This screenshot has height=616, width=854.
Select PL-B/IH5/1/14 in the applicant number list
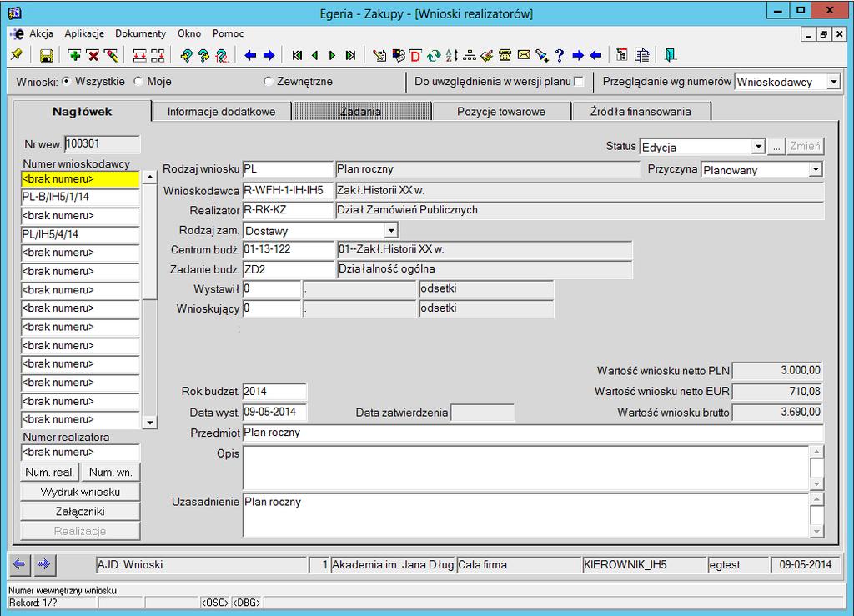click(x=80, y=197)
